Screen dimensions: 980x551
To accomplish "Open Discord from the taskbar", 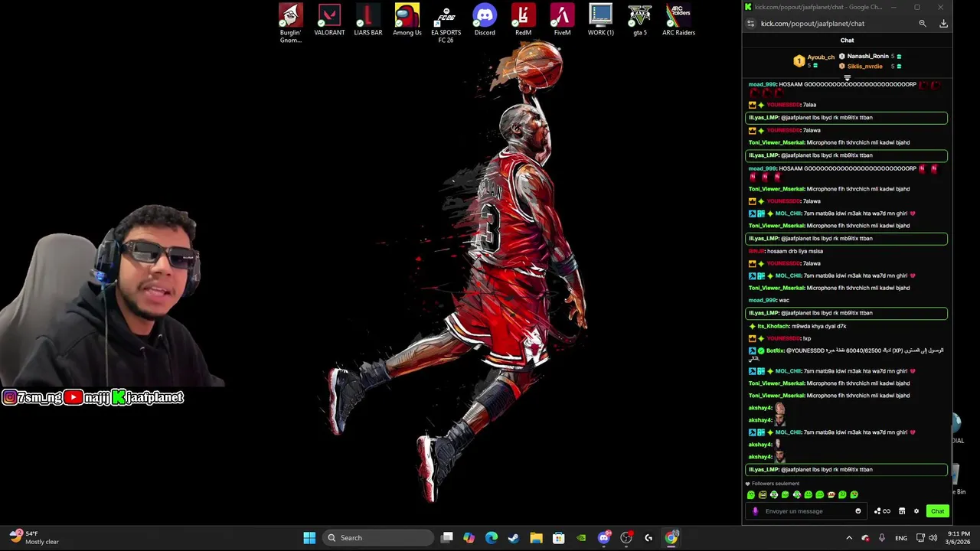I will 604,538.
